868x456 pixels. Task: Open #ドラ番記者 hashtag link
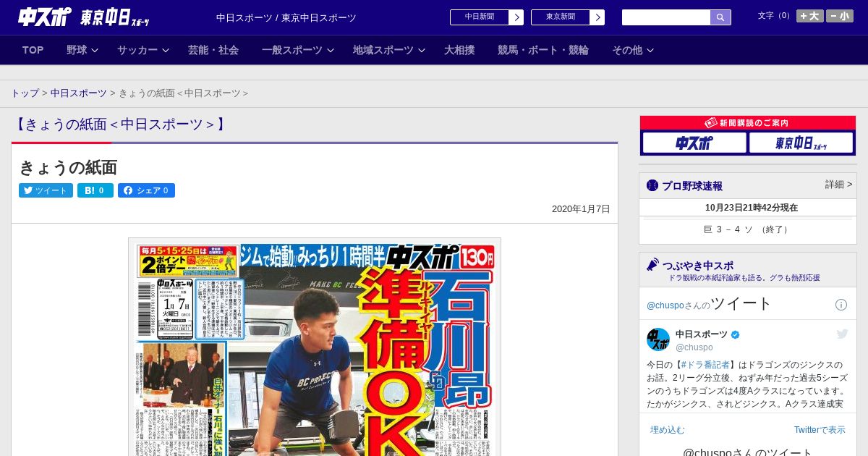[705, 365]
